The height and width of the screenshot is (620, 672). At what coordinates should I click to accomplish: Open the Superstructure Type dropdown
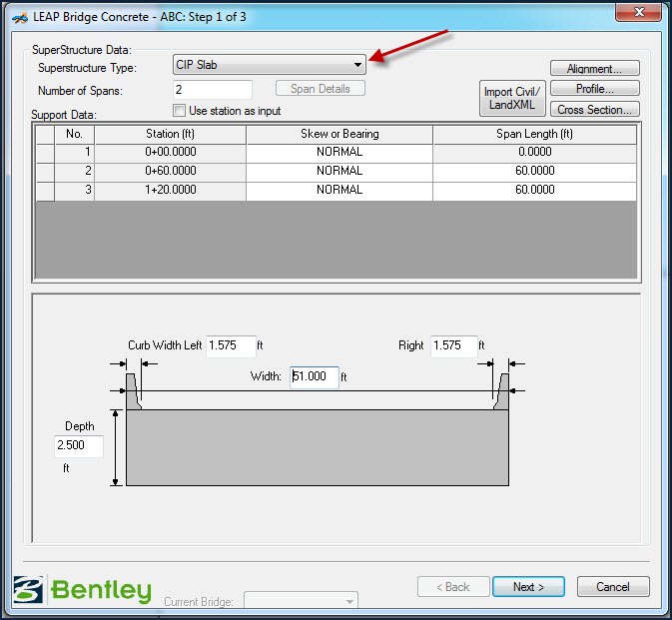270,65
